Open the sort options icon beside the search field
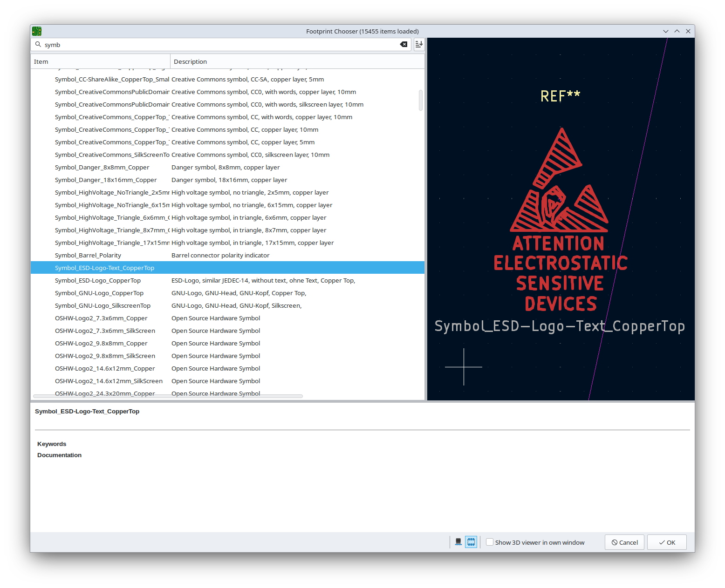The height and width of the screenshot is (588, 725). [419, 44]
